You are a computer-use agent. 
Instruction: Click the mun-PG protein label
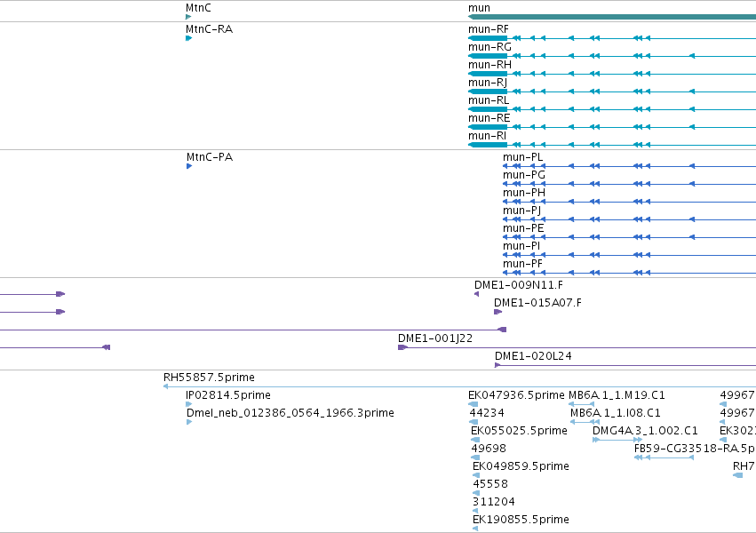524,175
